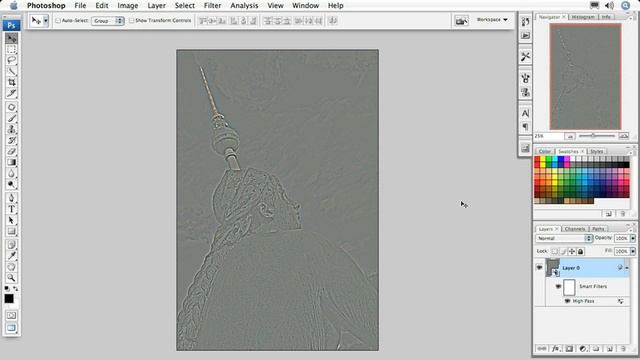The width and height of the screenshot is (640, 360).
Task: Select the Healing Brush tool
Action: tap(11, 107)
